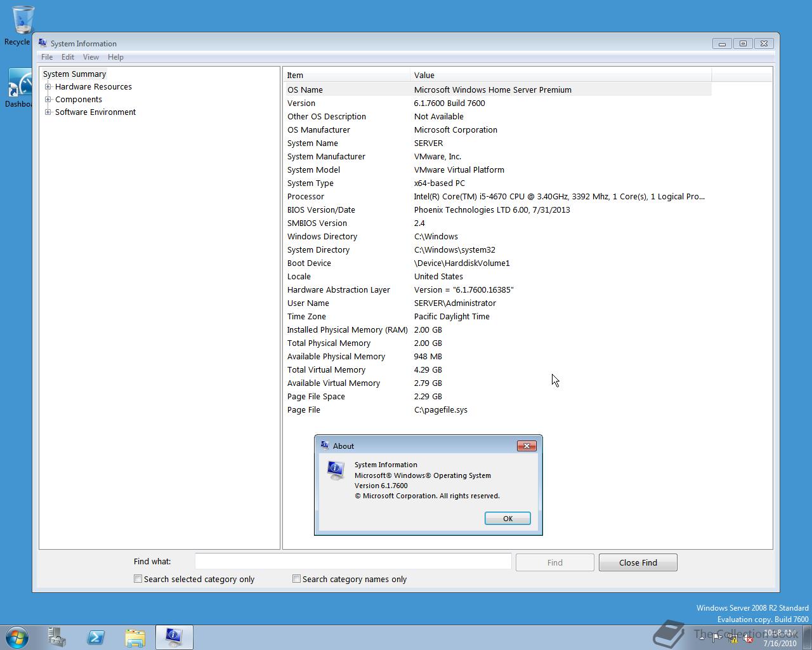812x650 pixels.
Task: Select Available Virtual Memory row
Action: pos(497,383)
